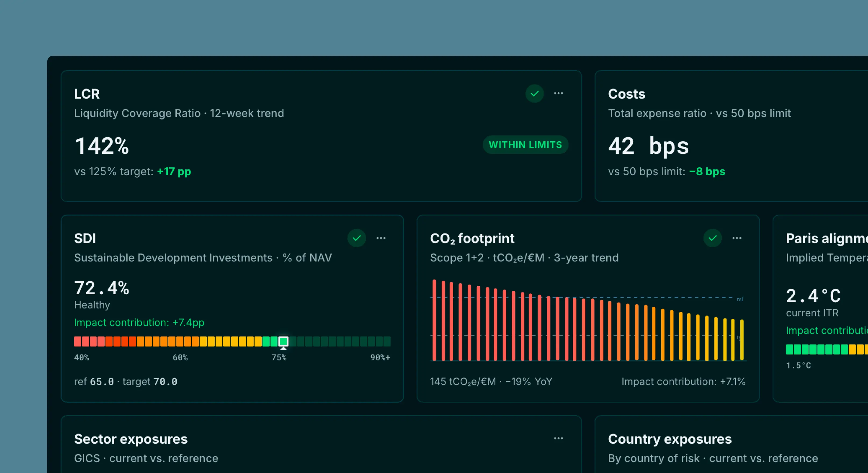Click the 72.4% SDI value
The image size is (868, 473).
[x=102, y=288]
